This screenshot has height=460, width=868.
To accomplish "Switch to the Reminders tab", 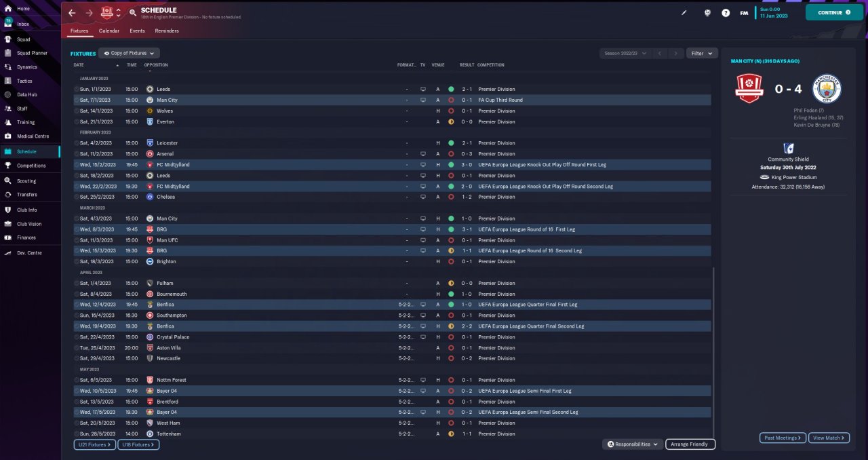I will click(x=167, y=31).
